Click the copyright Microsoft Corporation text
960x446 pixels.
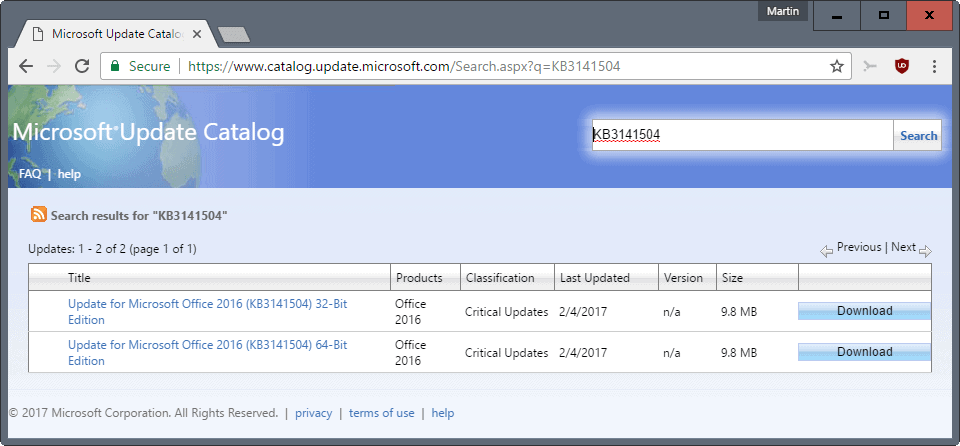[143, 413]
